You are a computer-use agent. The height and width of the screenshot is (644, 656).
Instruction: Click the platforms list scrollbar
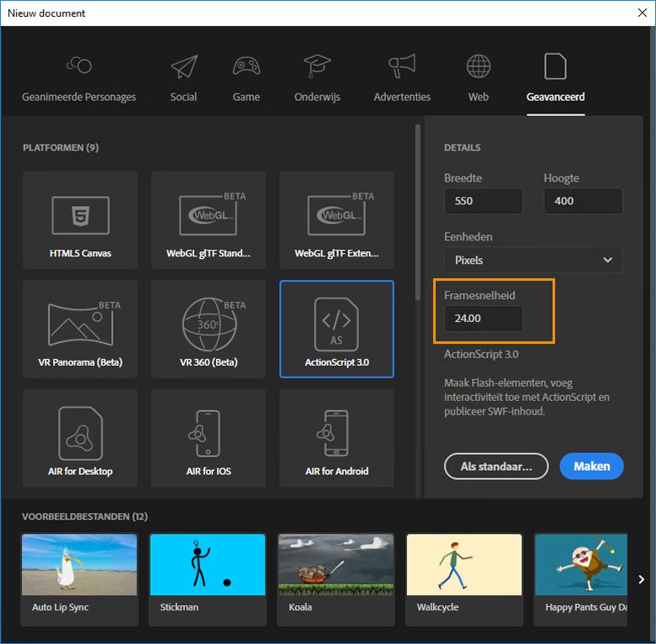pyautogui.click(x=417, y=212)
